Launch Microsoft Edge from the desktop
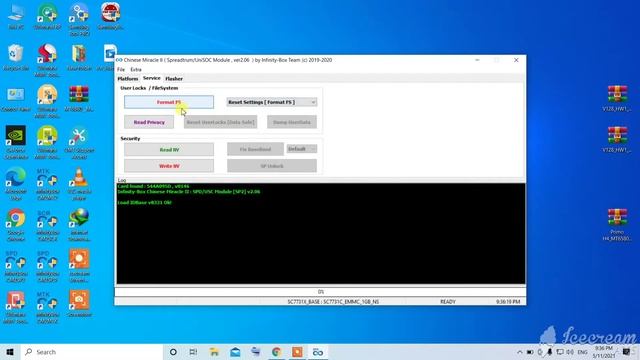Image resolution: width=640 pixels, height=360 pixels. point(16,183)
